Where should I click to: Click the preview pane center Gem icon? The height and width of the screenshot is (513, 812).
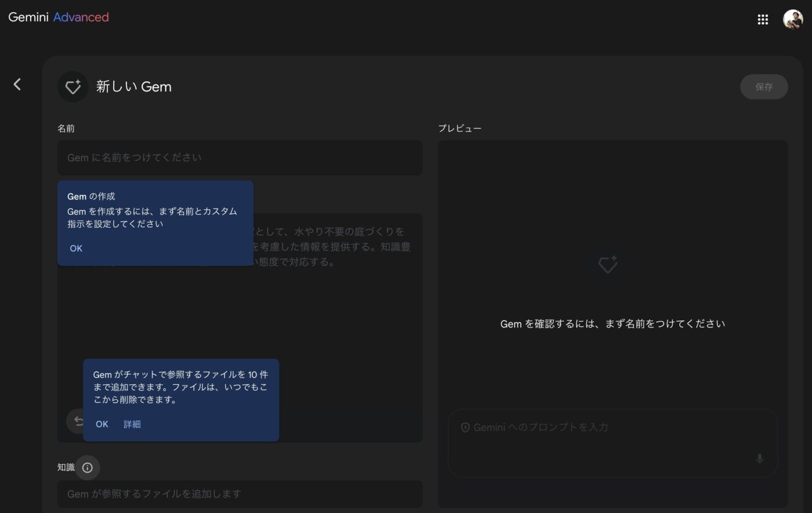click(x=607, y=265)
